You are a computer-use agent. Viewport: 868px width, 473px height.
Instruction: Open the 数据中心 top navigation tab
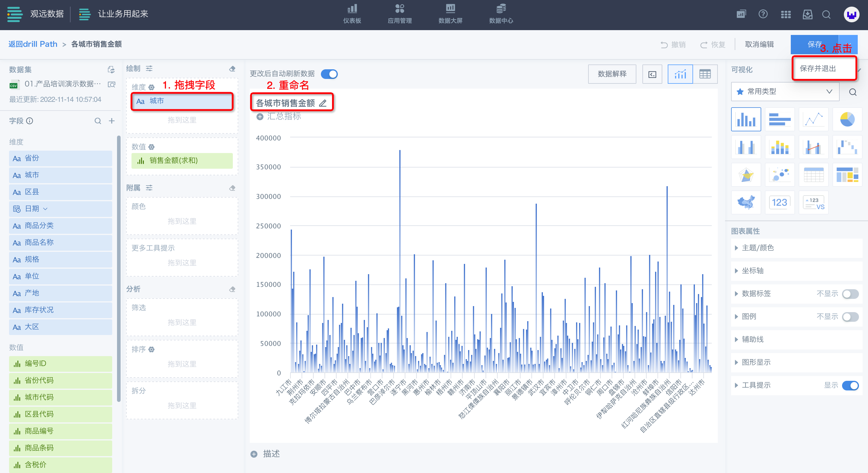pyautogui.click(x=501, y=14)
